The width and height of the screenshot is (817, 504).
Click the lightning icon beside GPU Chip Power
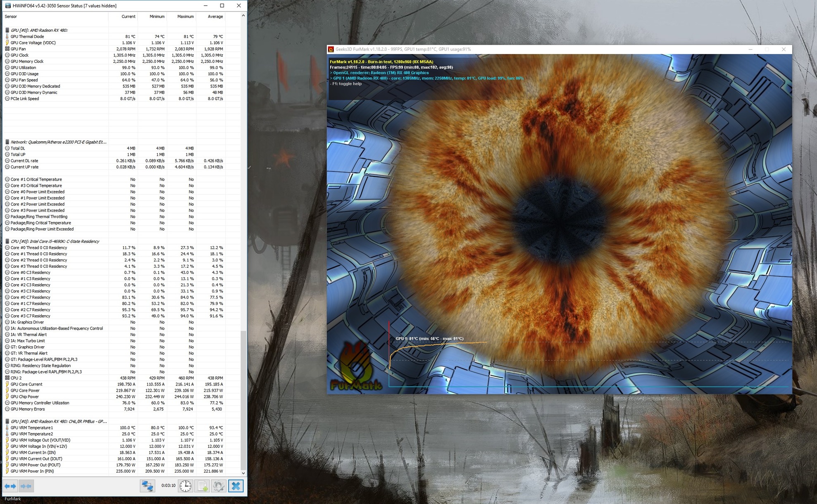click(7, 397)
